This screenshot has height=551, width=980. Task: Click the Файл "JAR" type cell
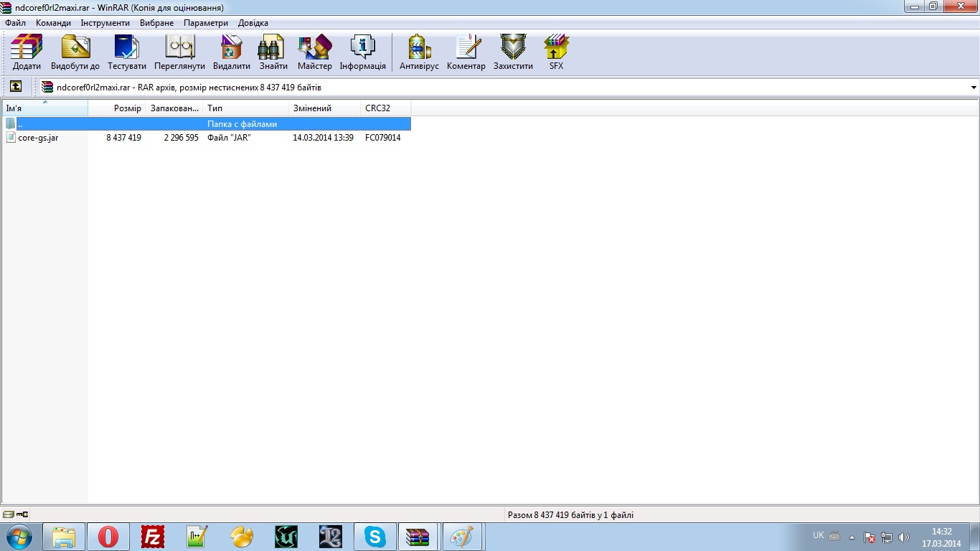pyautogui.click(x=229, y=138)
